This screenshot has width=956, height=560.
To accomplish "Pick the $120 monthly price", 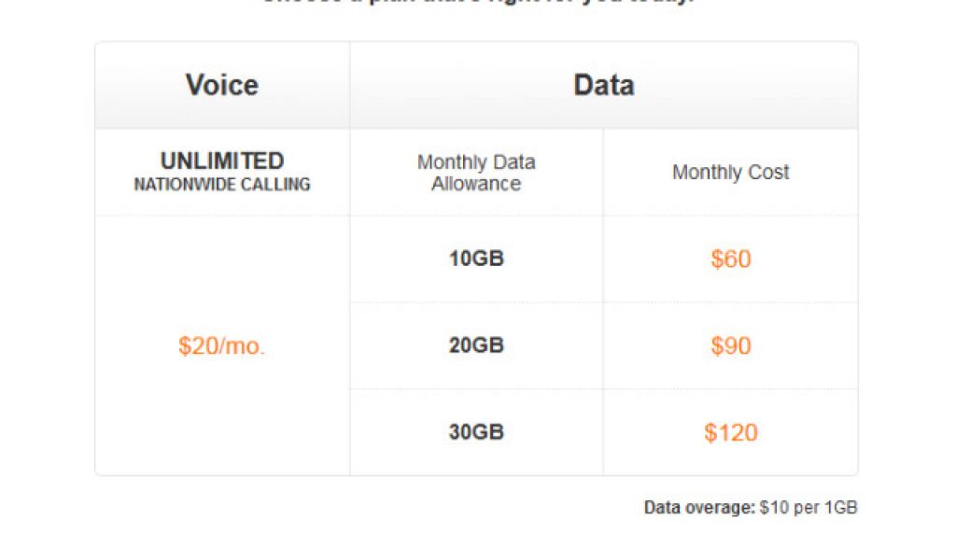I will pos(730,432).
